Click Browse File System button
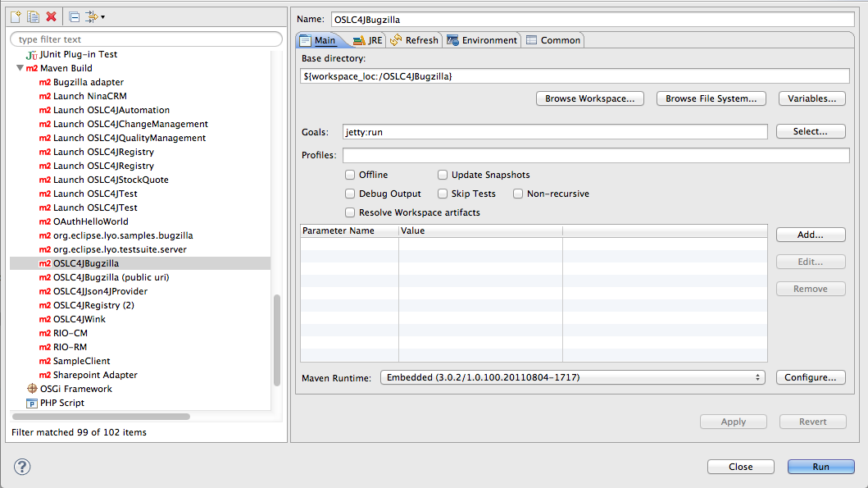 (x=711, y=98)
